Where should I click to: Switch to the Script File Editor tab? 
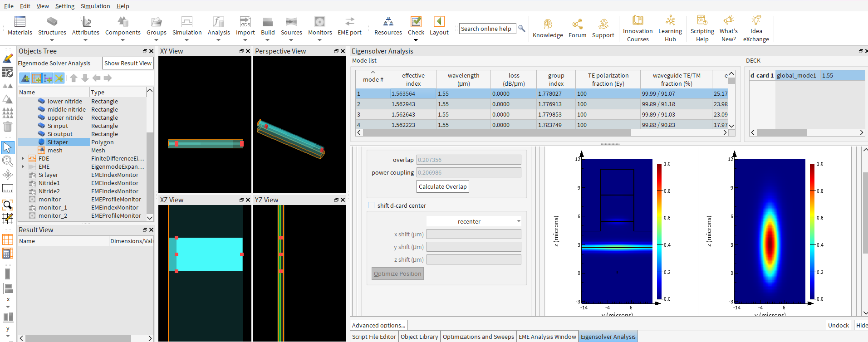pos(374,337)
